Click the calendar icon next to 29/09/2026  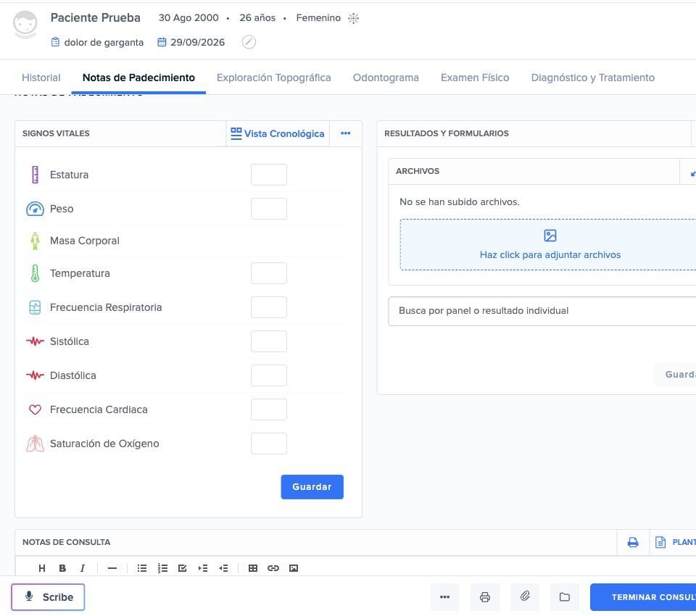click(162, 42)
